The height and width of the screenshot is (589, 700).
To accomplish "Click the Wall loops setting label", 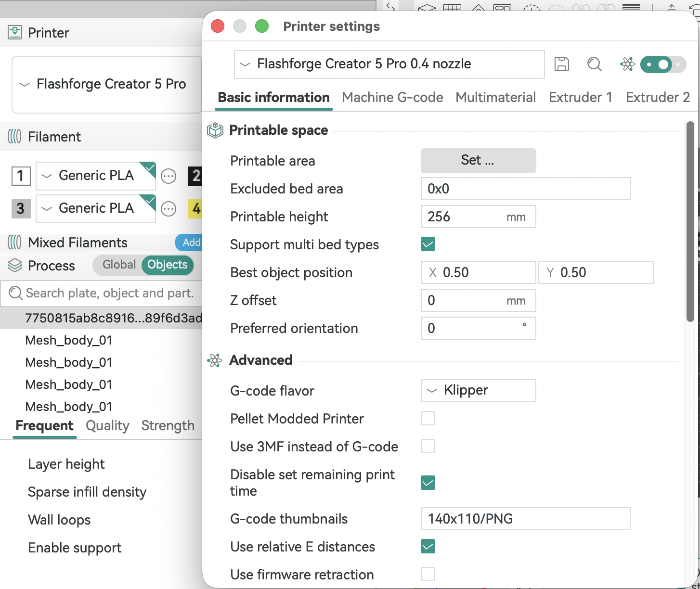I will pos(59,520).
